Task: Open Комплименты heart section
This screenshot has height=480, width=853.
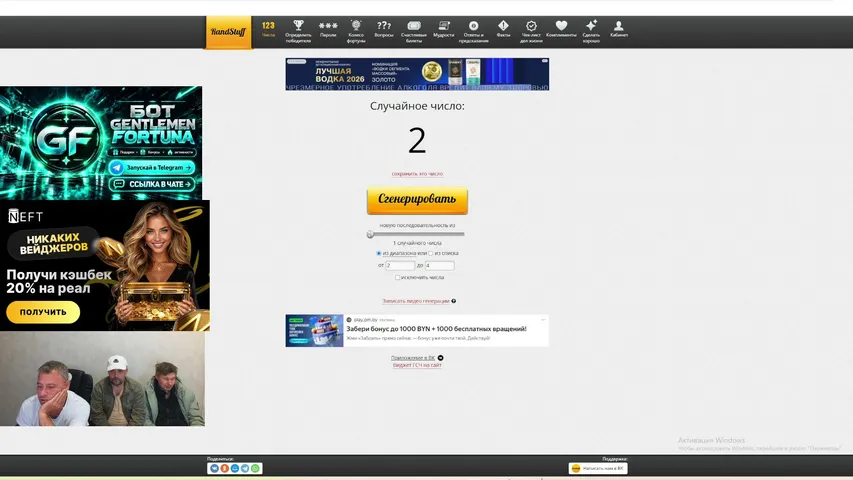Action: click(561, 29)
